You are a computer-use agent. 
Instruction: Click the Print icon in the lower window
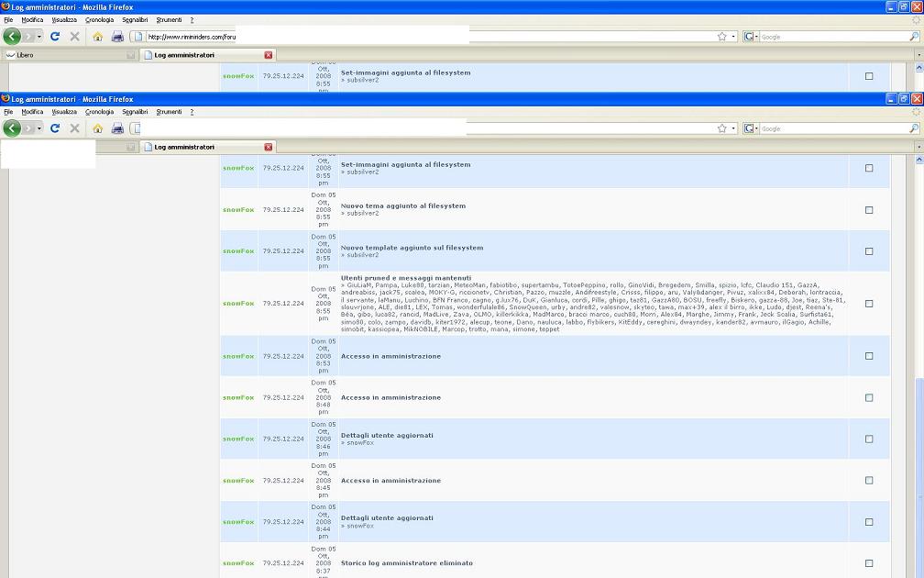[x=117, y=128]
